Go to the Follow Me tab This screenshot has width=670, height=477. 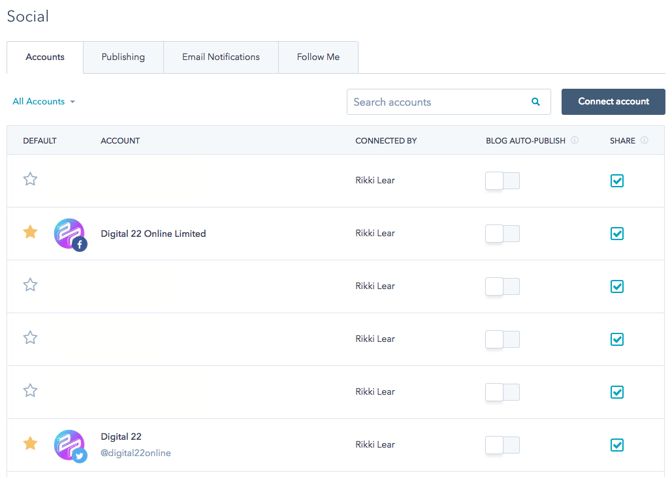point(318,57)
